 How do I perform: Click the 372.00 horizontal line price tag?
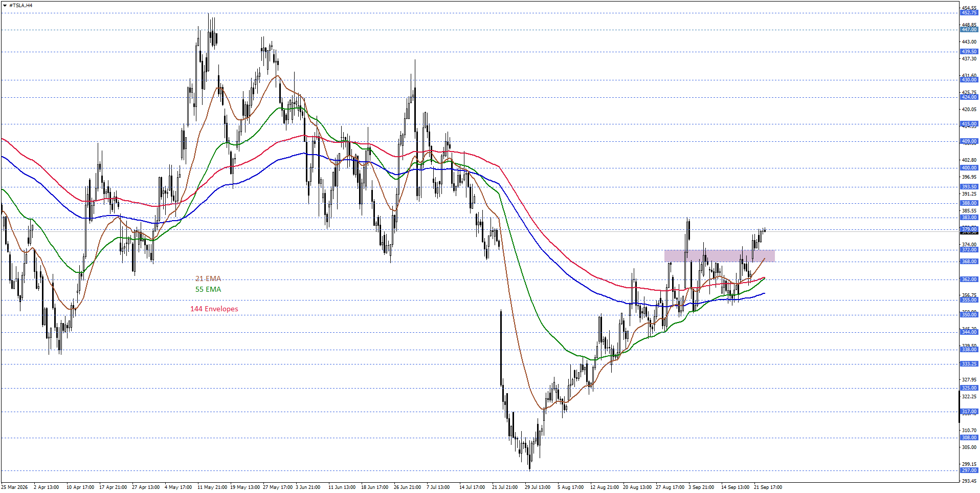point(969,250)
